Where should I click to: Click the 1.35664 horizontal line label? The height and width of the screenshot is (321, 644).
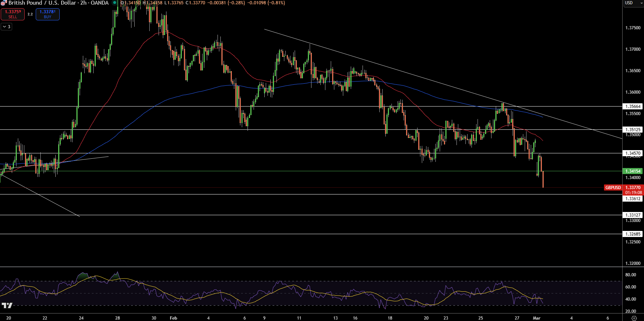(x=633, y=107)
